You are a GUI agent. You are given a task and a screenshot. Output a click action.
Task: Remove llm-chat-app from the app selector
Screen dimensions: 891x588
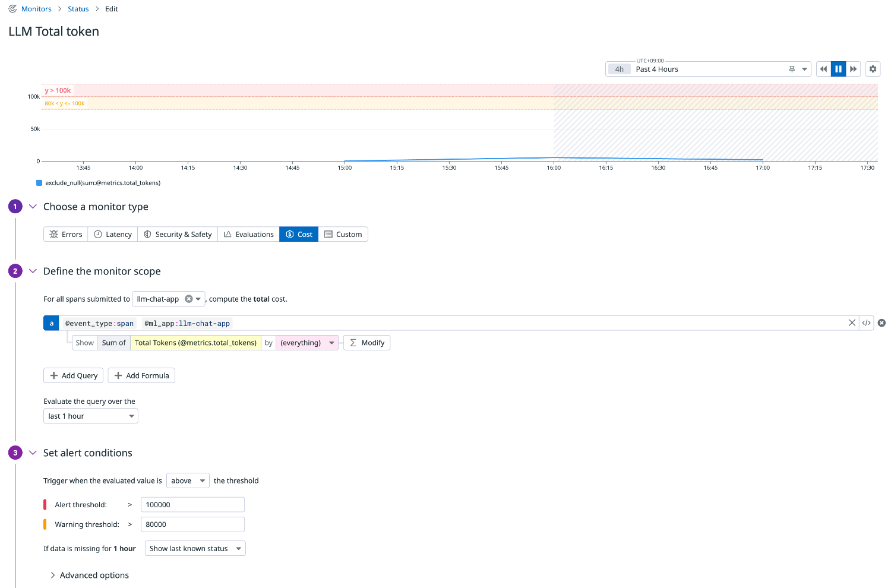(x=188, y=299)
